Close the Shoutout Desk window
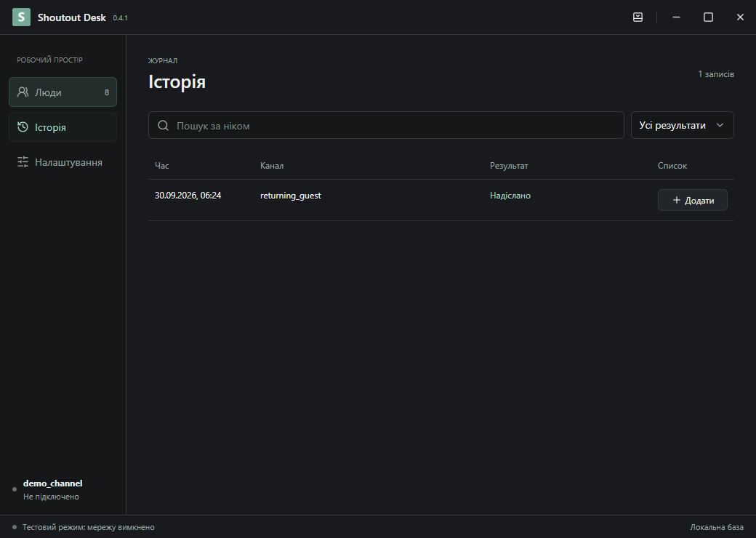The width and height of the screenshot is (756, 538). tap(740, 17)
